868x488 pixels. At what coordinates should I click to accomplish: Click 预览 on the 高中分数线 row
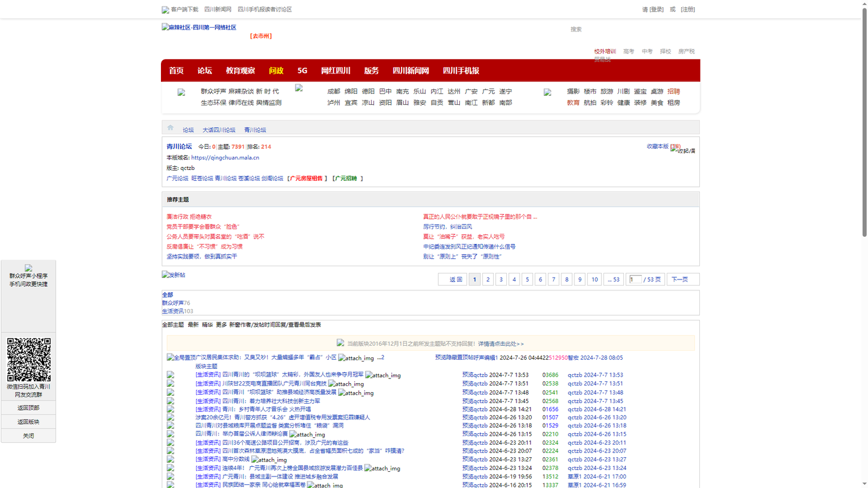pos(468,460)
